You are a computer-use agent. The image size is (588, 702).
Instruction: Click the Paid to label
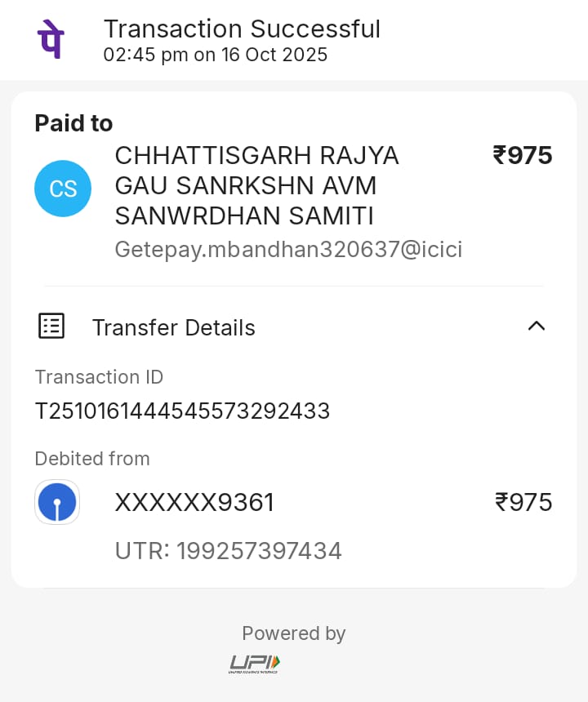pyautogui.click(x=73, y=123)
